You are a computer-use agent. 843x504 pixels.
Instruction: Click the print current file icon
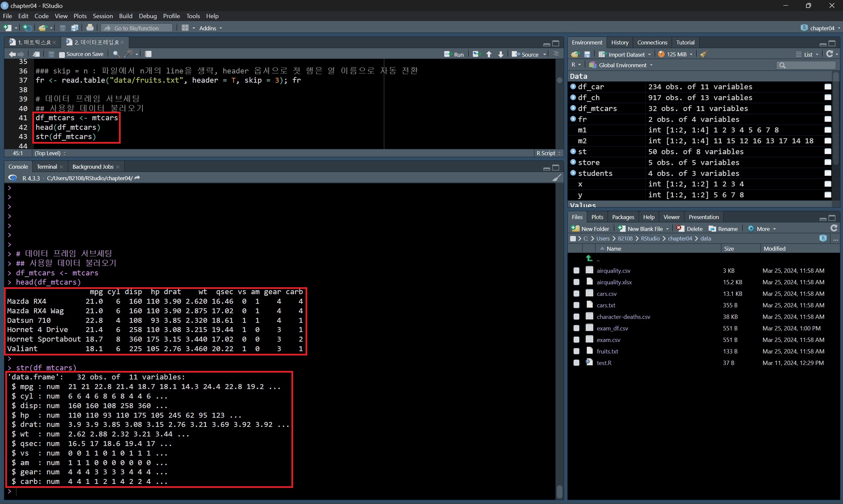tap(90, 28)
